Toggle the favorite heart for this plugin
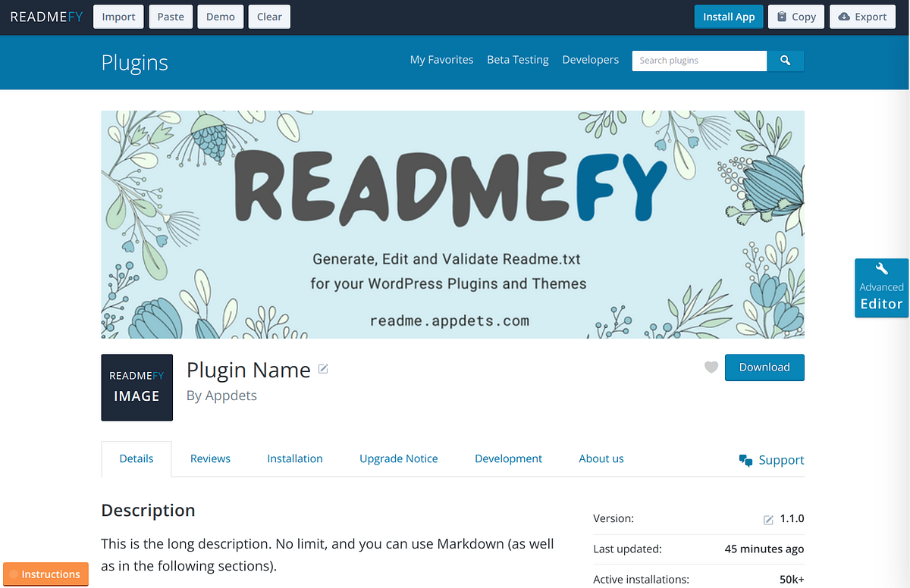The width and height of the screenshot is (910, 588). (711, 367)
